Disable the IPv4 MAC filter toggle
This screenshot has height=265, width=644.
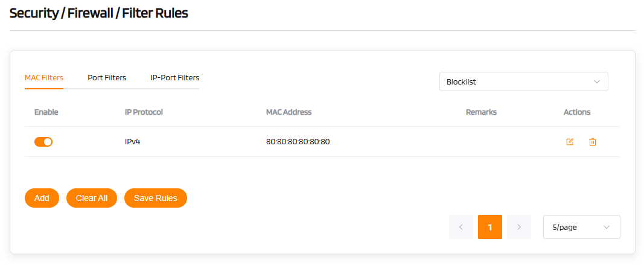pyautogui.click(x=43, y=142)
